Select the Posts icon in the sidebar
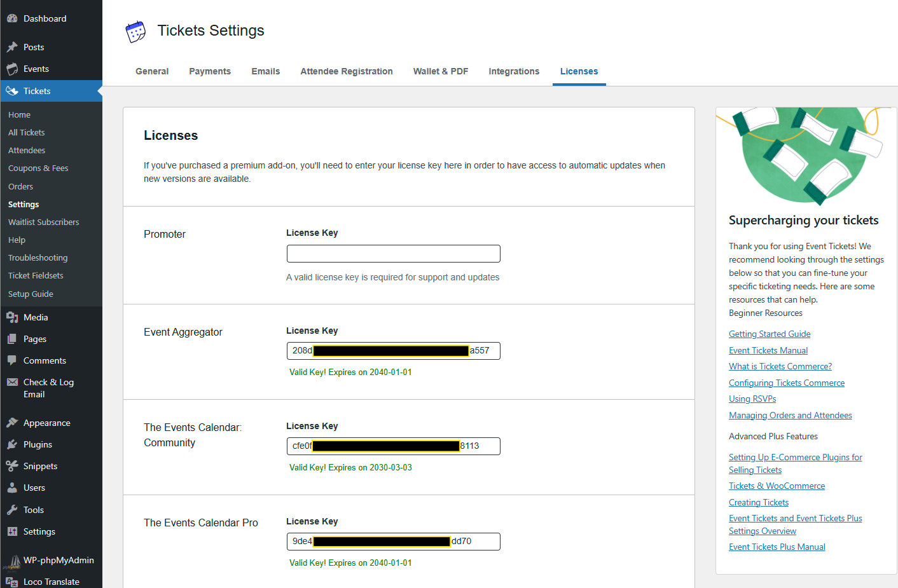The image size is (898, 588). tap(13, 46)
